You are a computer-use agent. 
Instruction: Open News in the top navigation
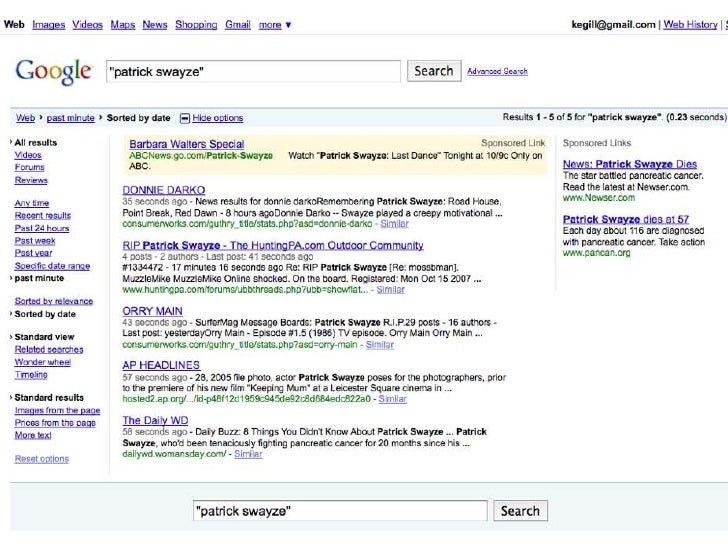coord(155,25)
